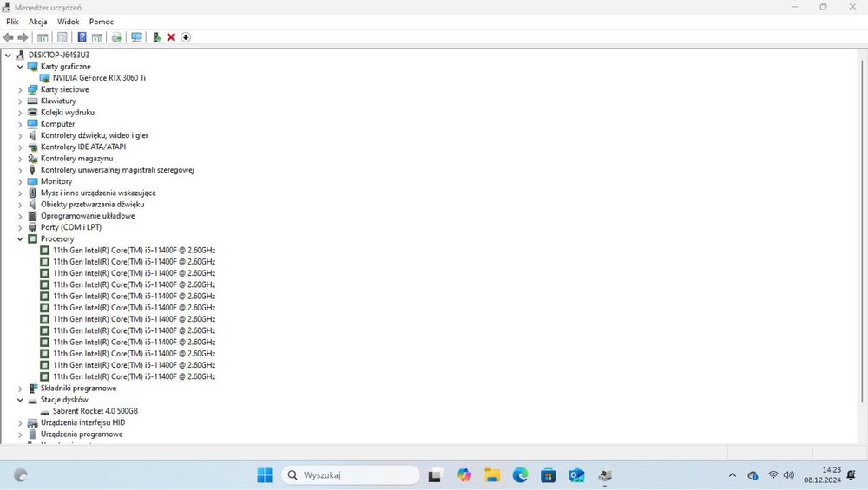Screen dimensions: 868x490
Task: Select Oprogramowanie układowe
Action: tap(88, 216)
